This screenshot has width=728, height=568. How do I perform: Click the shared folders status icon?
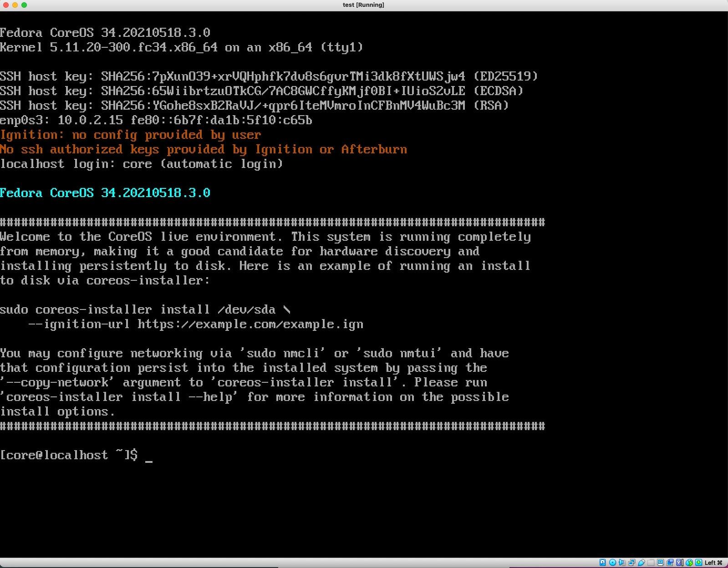[651, 563]
